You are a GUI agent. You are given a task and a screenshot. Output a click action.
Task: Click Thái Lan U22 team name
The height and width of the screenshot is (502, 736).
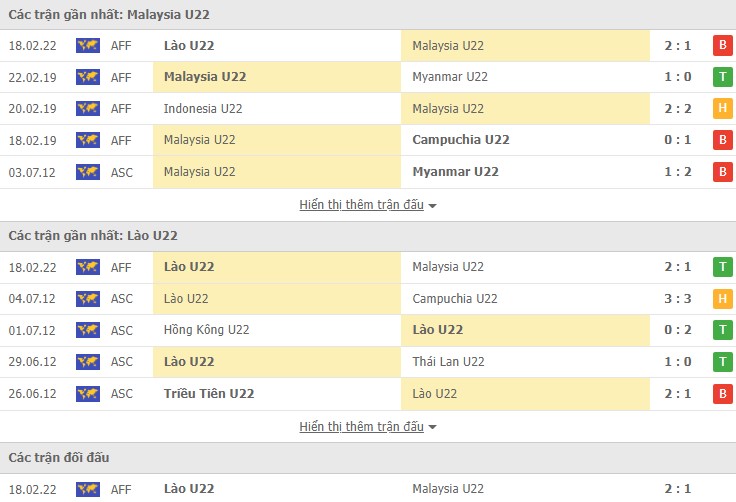point(448,362)
